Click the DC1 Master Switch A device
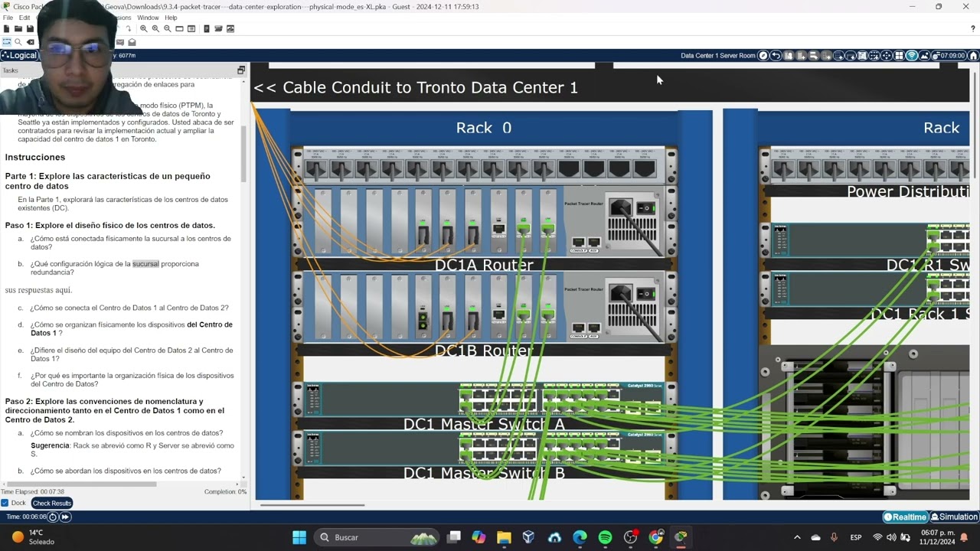This screenshot has width=980, height=551. pos(485,400)
